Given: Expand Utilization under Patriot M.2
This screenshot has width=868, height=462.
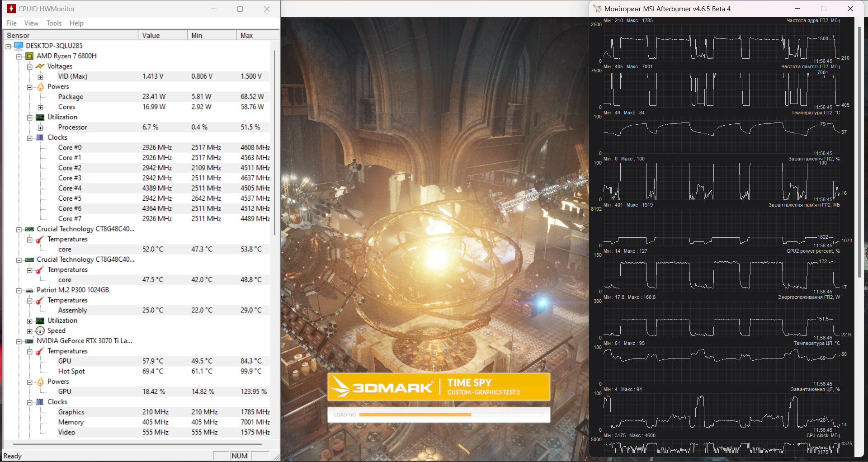Looking at the screenshot, I should (x=30, y=321).
